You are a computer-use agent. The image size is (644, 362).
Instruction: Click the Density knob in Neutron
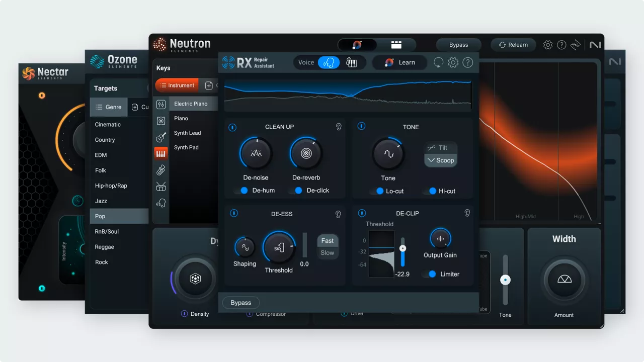coord(195,279)
